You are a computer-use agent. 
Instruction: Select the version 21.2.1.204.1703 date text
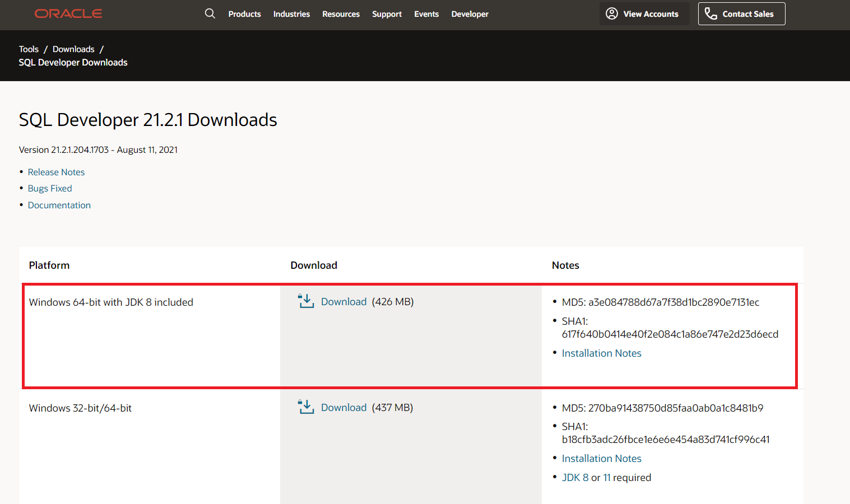tap(98, 150)
